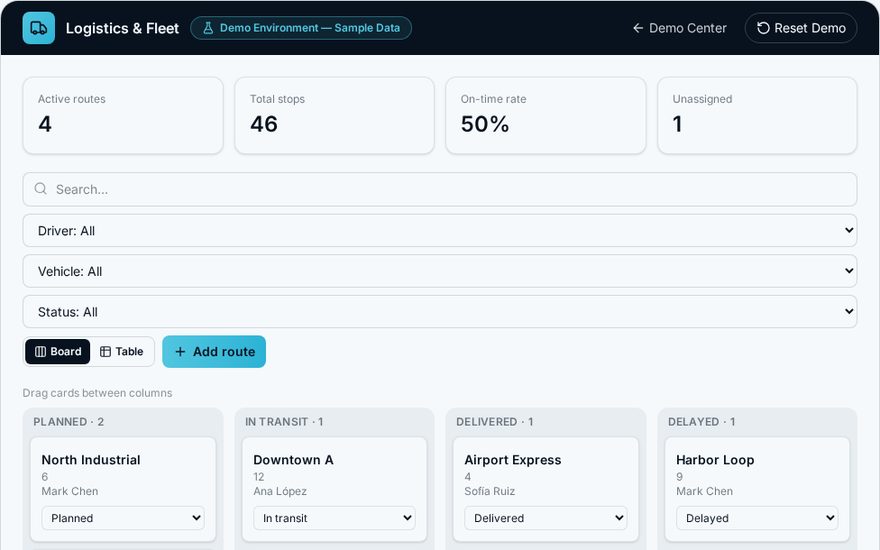Click the Add route button
880x550 pixels.
214,351
